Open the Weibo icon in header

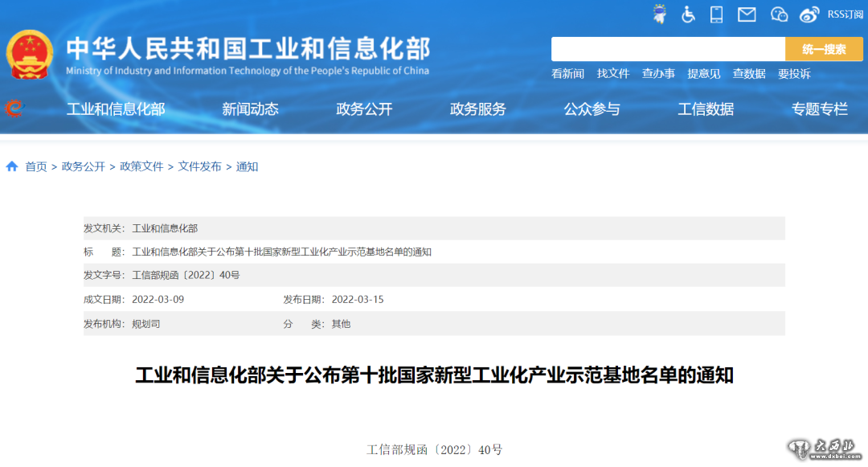tap(809, 14)
